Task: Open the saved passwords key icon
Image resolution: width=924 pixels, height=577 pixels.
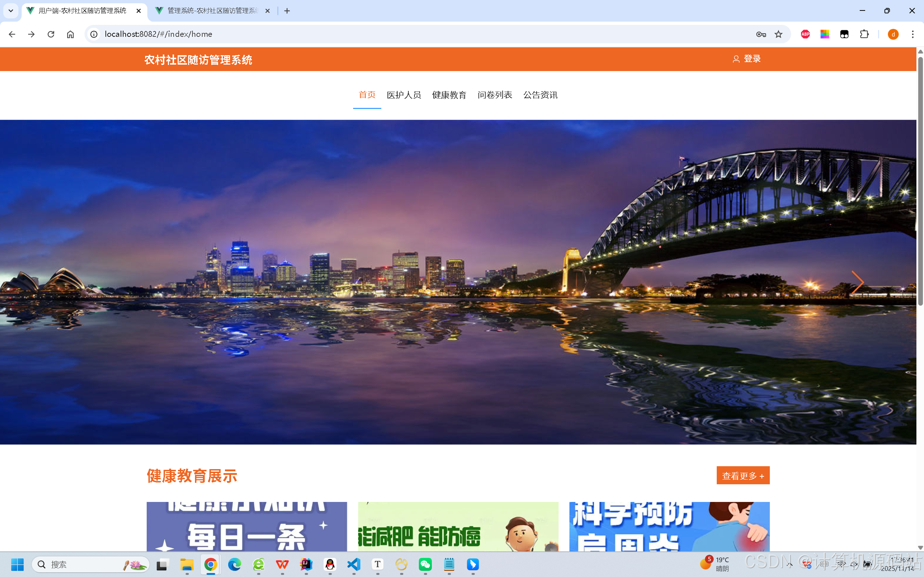Action: coord(760,34)
